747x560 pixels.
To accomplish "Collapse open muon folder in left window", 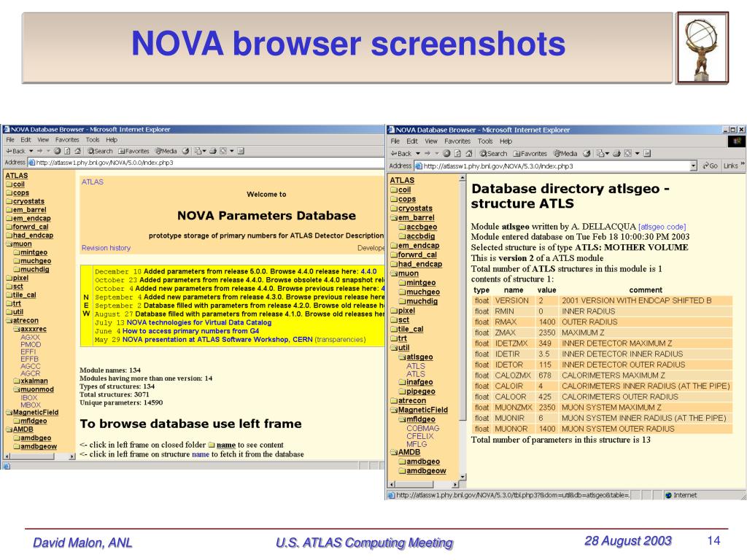I will (9, 244).
